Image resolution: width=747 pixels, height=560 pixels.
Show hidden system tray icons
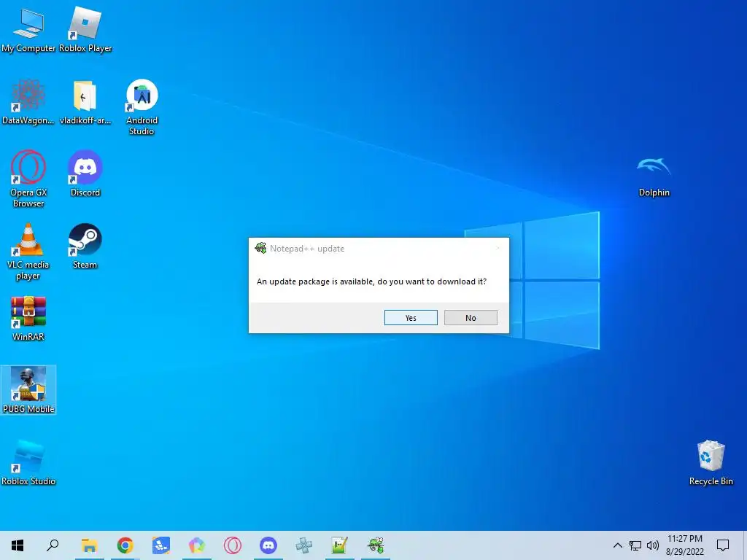(x=617, y=545)
